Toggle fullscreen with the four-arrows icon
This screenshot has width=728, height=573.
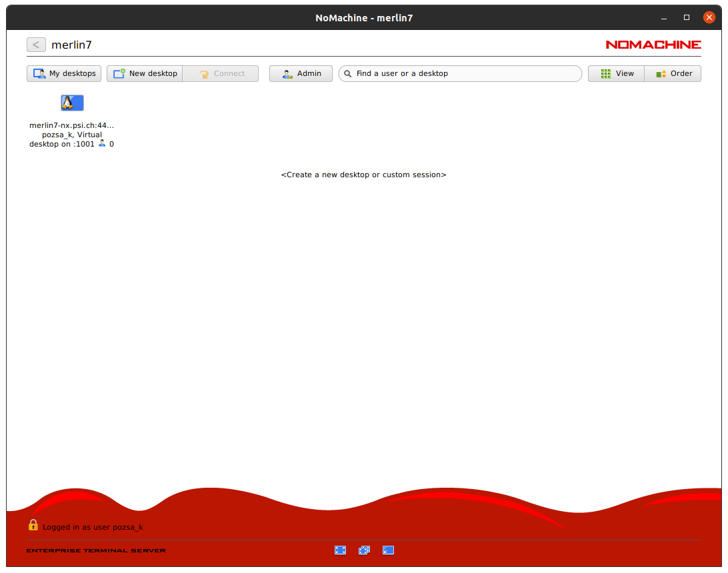click(340, 550)
